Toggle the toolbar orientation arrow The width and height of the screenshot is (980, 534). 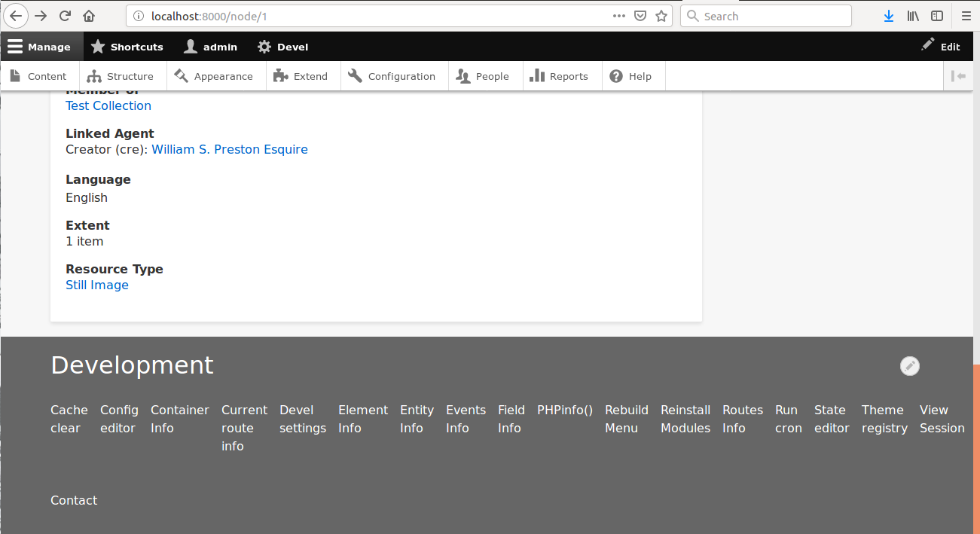tap(957, 75)
